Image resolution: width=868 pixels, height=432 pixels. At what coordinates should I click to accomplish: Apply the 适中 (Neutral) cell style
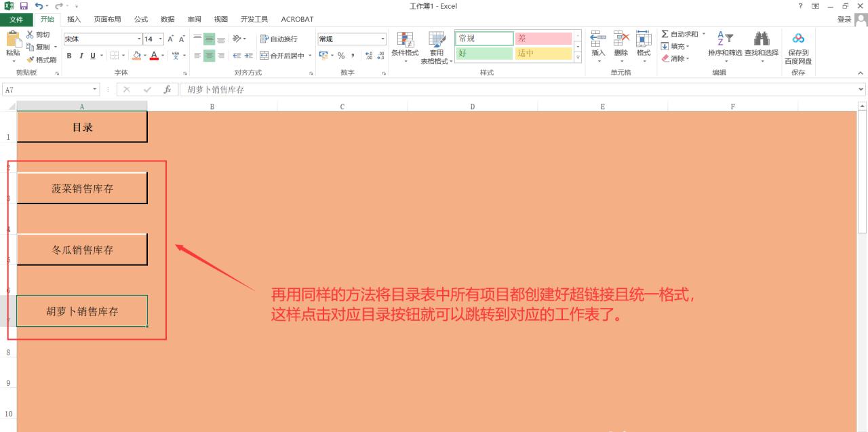tap(543, 54)
